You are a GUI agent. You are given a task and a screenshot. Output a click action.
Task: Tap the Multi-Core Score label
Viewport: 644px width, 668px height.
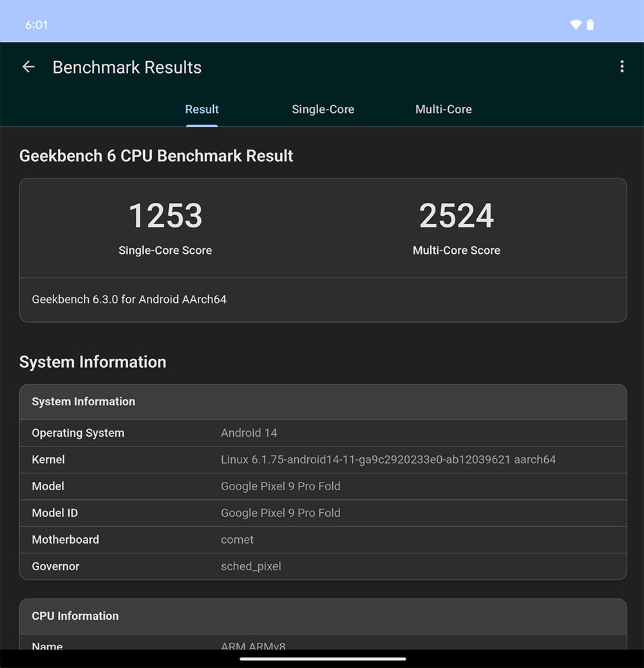point(457,250)
